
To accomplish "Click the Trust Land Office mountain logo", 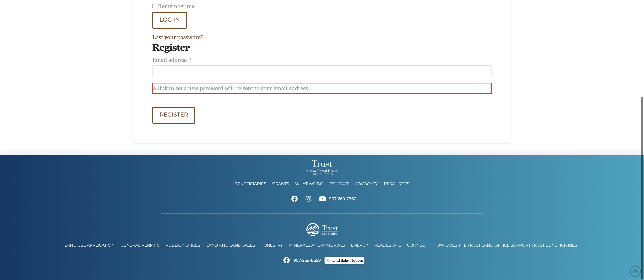I will 322,229.
